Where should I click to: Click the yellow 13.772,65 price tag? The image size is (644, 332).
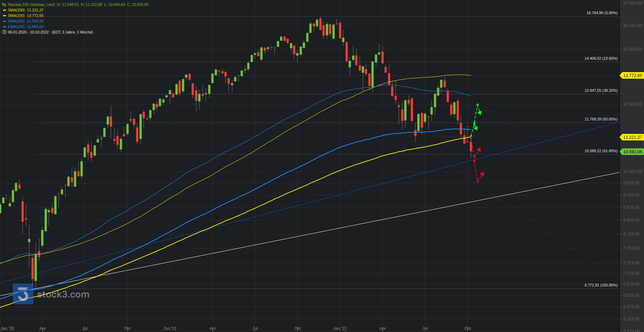tap(632, 76)
